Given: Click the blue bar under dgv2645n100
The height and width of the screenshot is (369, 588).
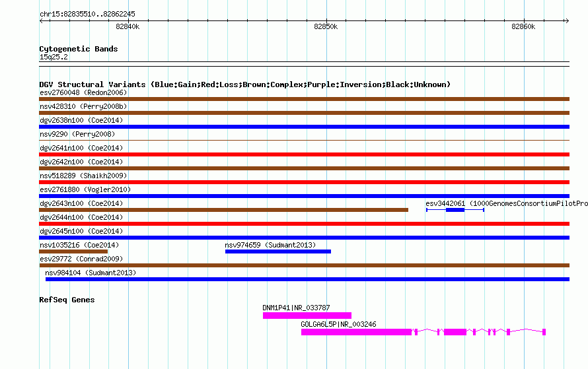Looking at the screenshot, I should 304,238.
